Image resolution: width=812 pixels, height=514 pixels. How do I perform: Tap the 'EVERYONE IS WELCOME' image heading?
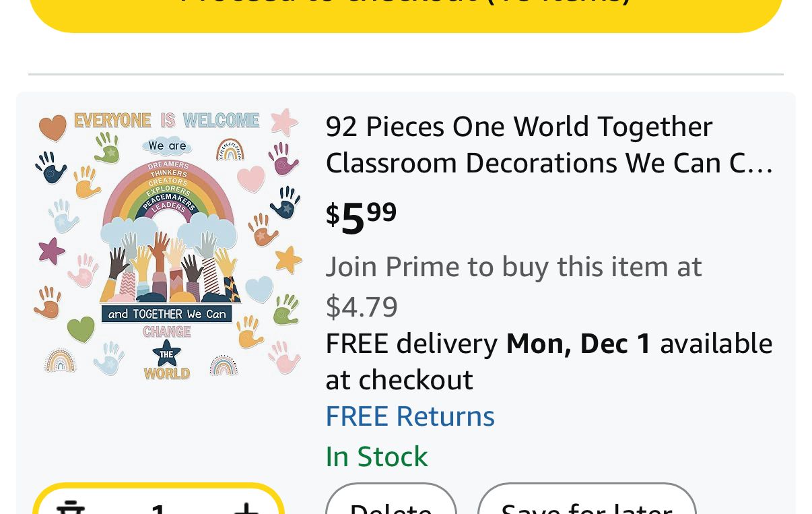(166, 121)
